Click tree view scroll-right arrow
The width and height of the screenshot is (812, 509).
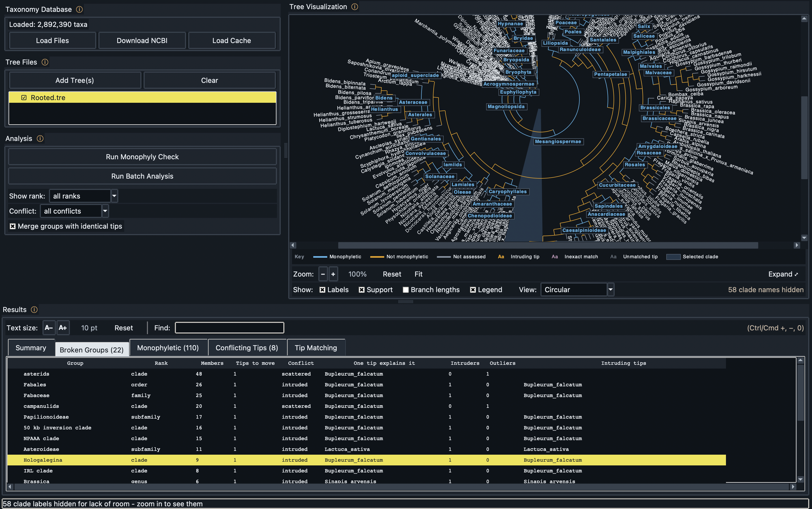click(796, 245)
